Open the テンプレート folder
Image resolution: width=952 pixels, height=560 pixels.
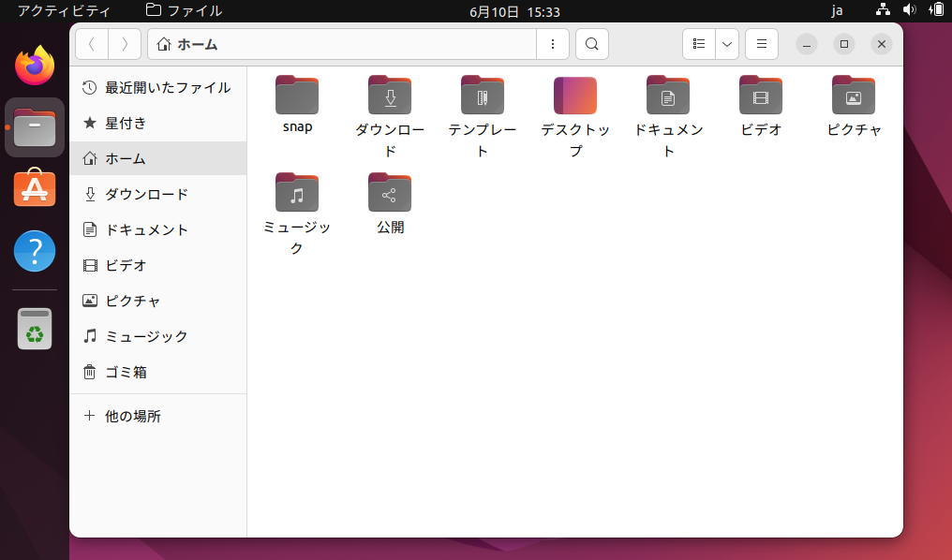(482, 96)
